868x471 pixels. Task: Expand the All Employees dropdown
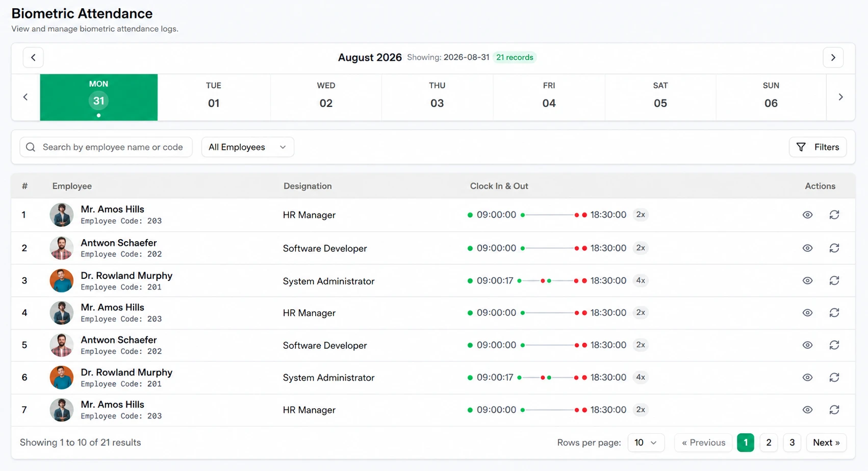(x=247, y=147)
